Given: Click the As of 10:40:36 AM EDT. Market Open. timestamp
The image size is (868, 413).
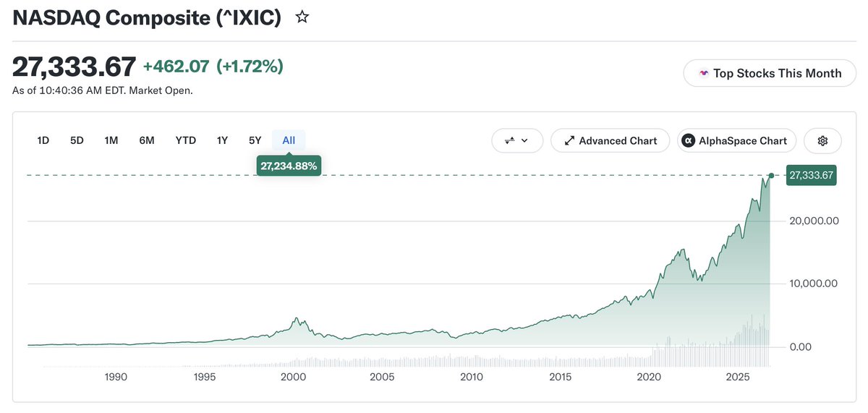Looking at the screenshot, I should (x=103, y=90).
